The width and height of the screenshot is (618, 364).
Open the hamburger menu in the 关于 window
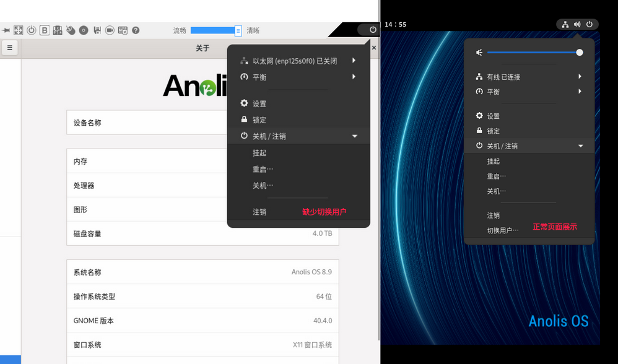9,48
